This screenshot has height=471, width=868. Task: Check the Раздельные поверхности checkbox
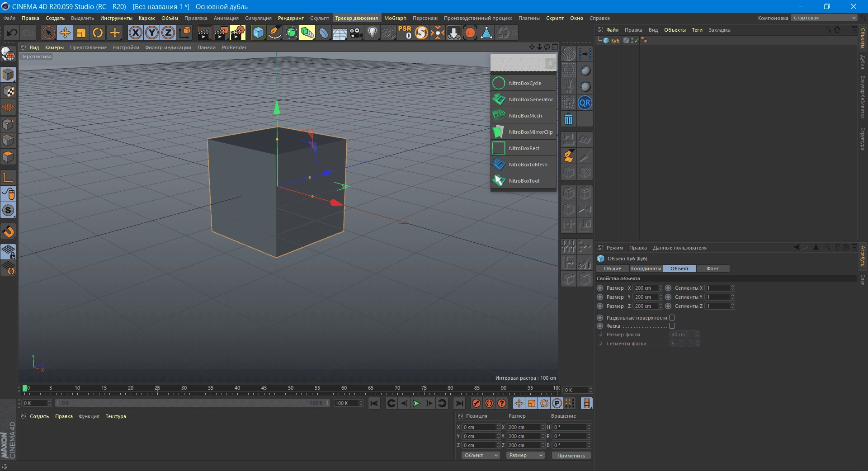pos(672,318)
